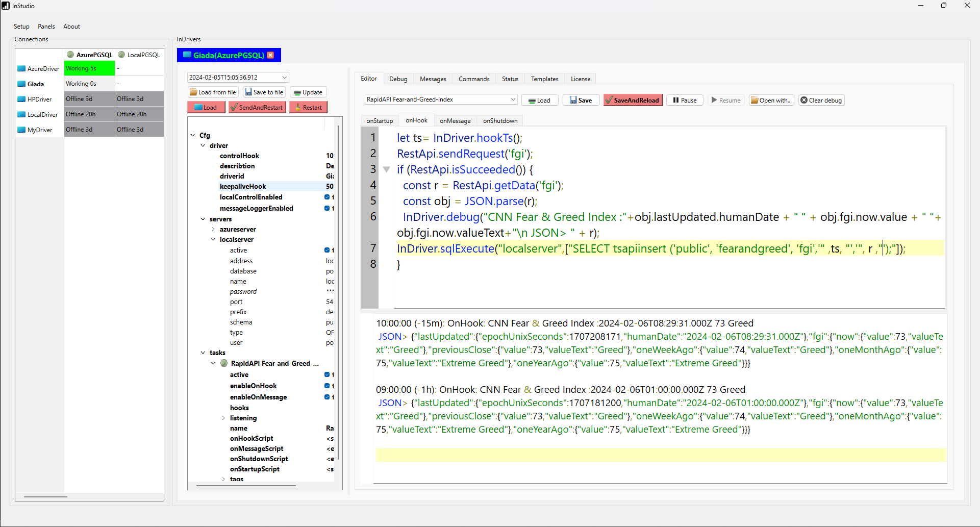Click the AzurePGSQL status circle icon
This screenshot has width=980, height=527.
(70, 55)
